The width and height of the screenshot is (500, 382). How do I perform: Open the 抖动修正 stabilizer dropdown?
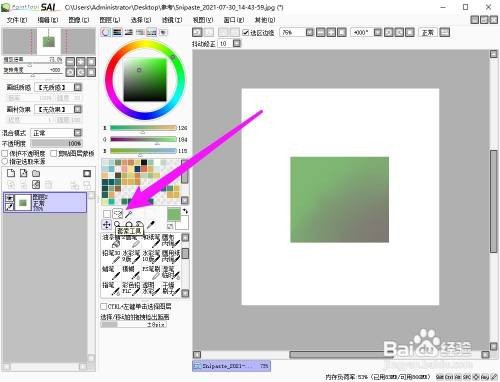pyautogui.click(x=237, y=43)
